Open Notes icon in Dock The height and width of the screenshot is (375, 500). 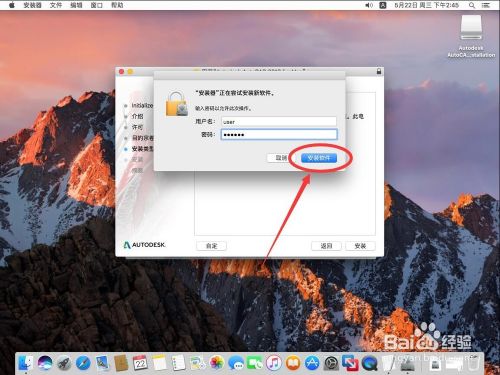coord(159,363)
